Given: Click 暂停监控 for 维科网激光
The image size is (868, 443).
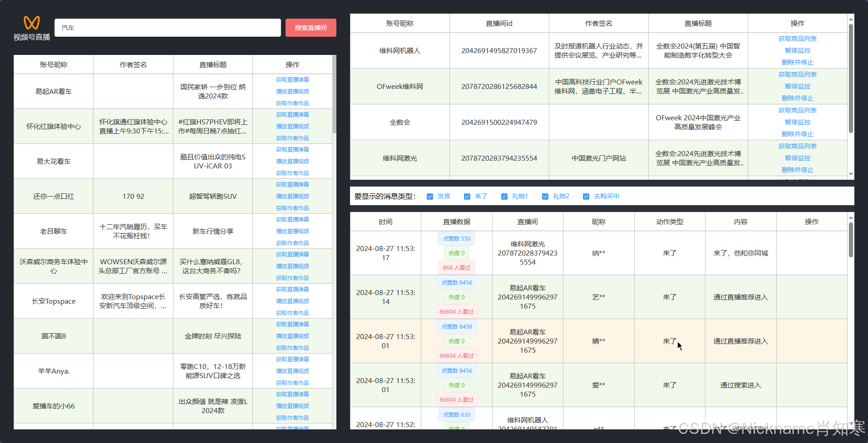Looking at the screenshot, I should 797,158.
